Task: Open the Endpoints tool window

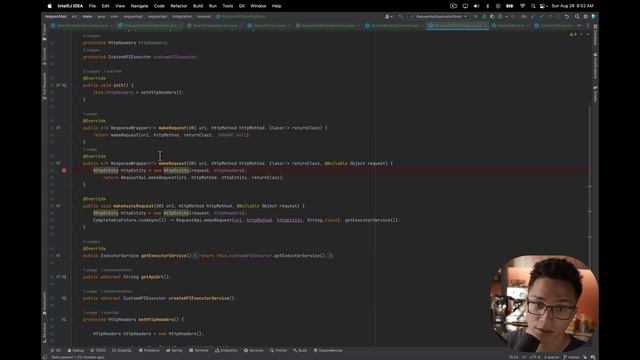Action: tap(226, 351)
